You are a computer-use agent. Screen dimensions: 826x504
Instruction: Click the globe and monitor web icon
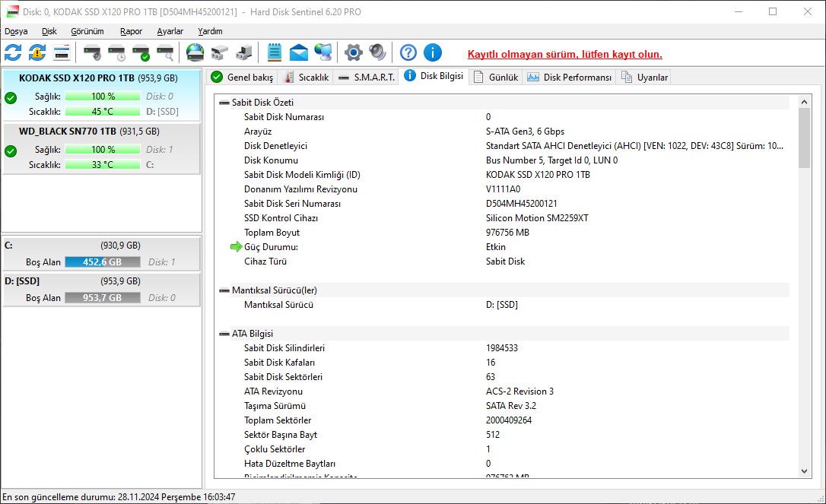(323, 52)
